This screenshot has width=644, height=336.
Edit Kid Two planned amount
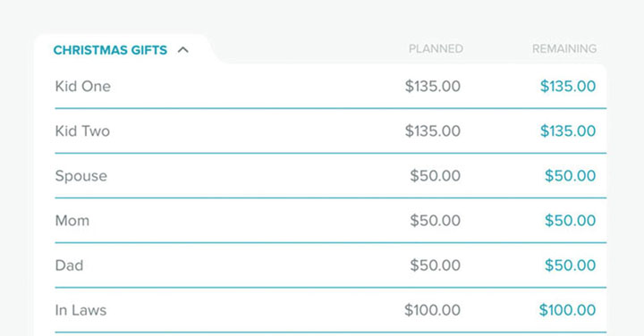click(433, 130)
